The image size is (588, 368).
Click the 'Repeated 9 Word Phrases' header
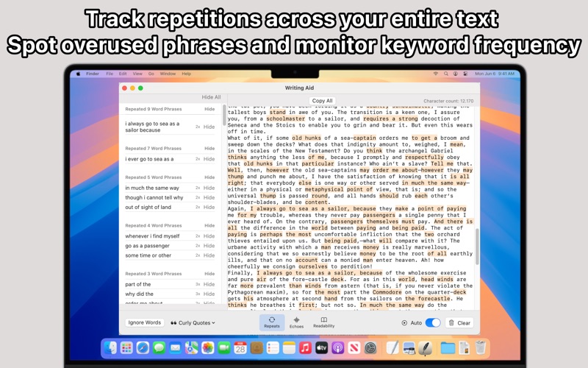point(154,109)
